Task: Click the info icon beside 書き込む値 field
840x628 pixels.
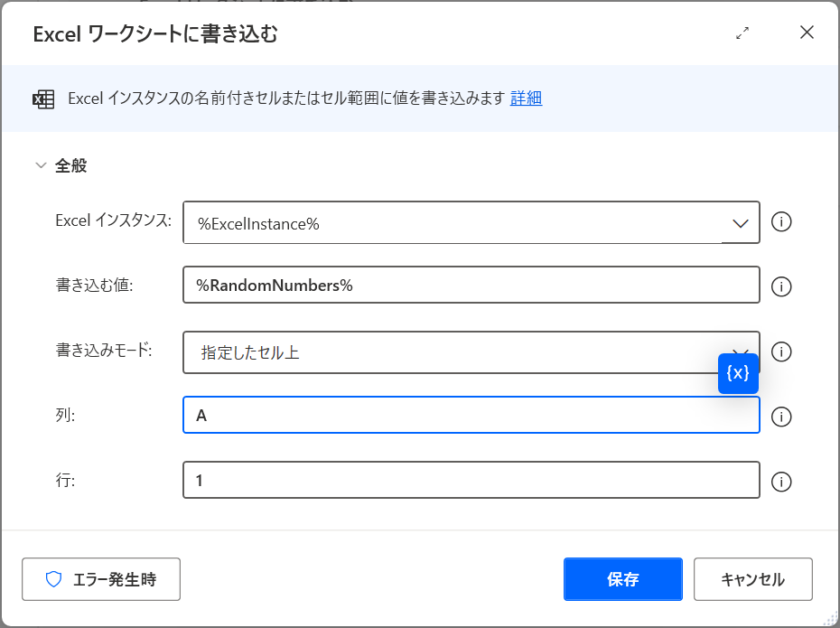Action: pyautogui.click(x=781, y=286)
